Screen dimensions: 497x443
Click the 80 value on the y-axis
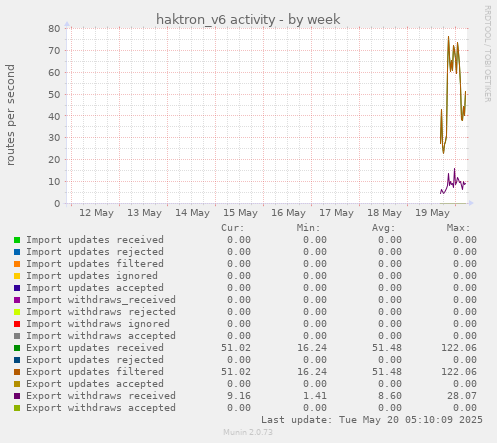click(54, 29)
